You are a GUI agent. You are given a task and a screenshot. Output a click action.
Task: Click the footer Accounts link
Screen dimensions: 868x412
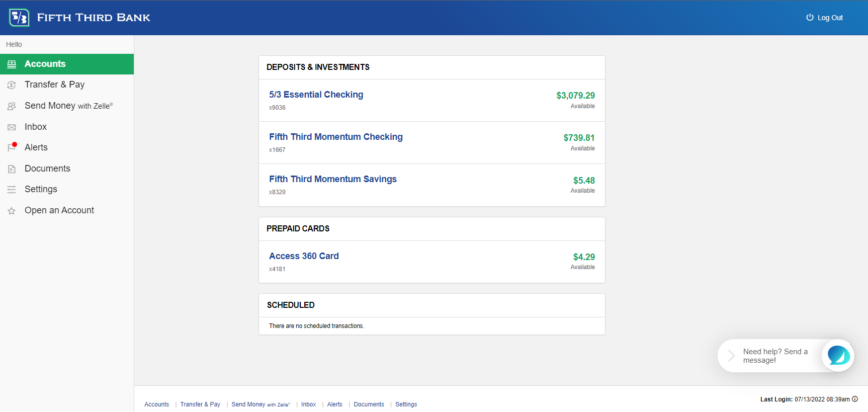[x=156, y=404]
